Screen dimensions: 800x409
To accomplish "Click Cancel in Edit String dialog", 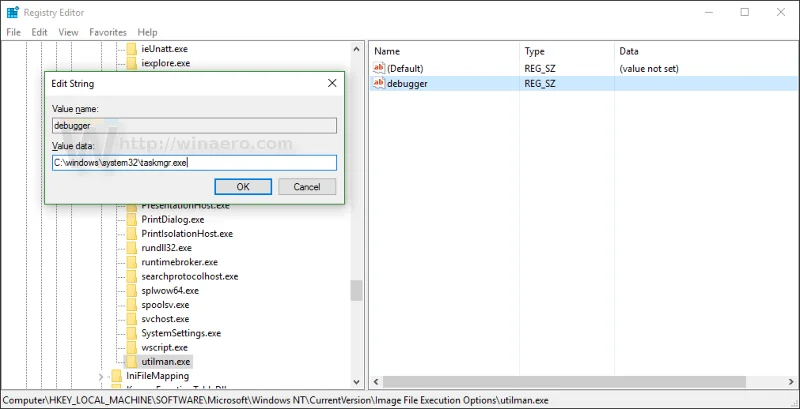I will click(x=307, y=187).
